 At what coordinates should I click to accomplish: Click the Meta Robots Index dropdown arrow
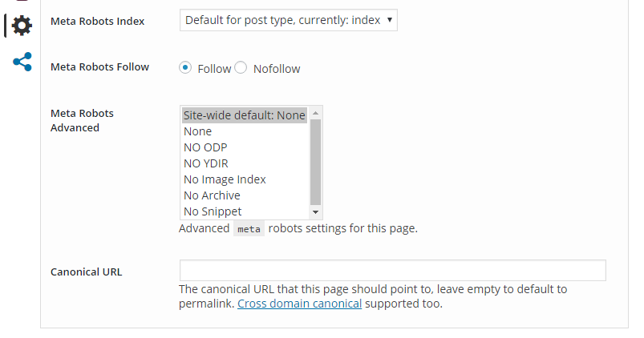(x=389, y=20)
